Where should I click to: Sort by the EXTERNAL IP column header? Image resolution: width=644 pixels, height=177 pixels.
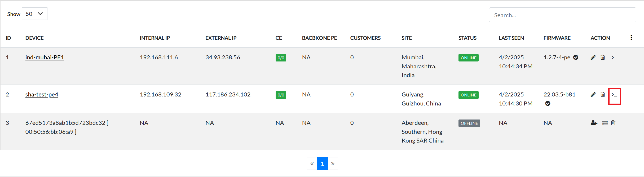221,38
